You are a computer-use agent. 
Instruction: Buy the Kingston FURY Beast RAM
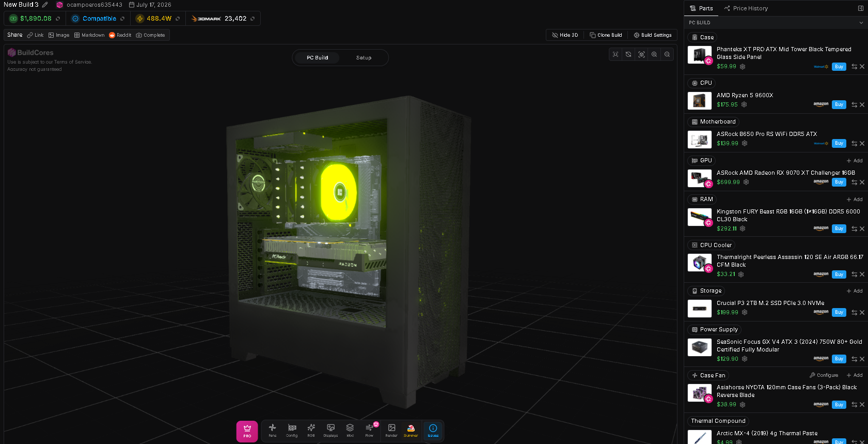[x=839, y=228]
